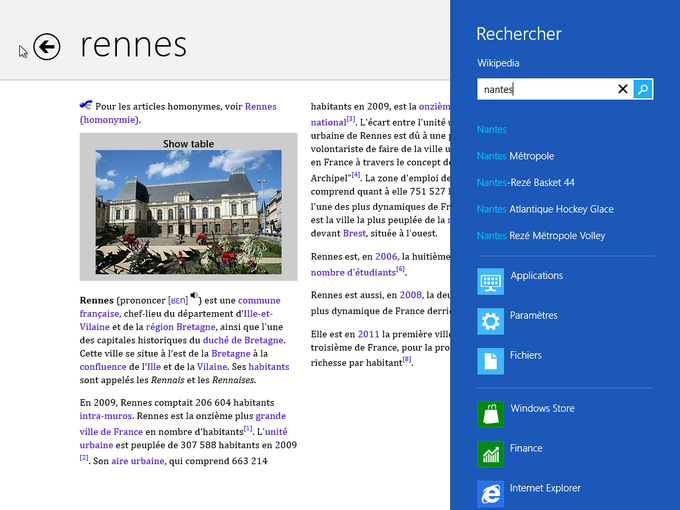Image resolution: width=680 pixels, height=510 pixels.
Task: Open the intra-muros link
Action: (x=105, y=416)
